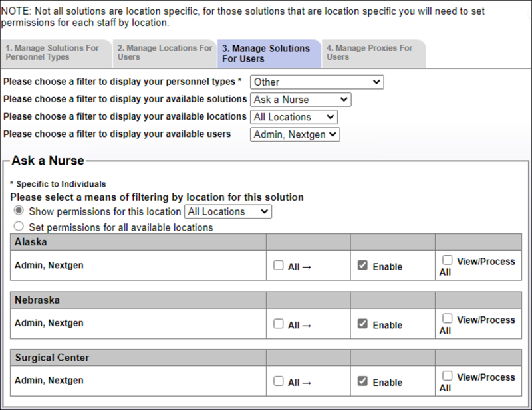532x410 pixels.
Task: Click the Alaska location header
Action: 31,242
